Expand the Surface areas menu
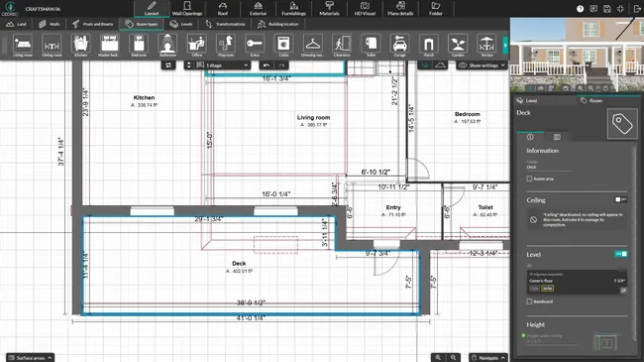 pos(31,358)
